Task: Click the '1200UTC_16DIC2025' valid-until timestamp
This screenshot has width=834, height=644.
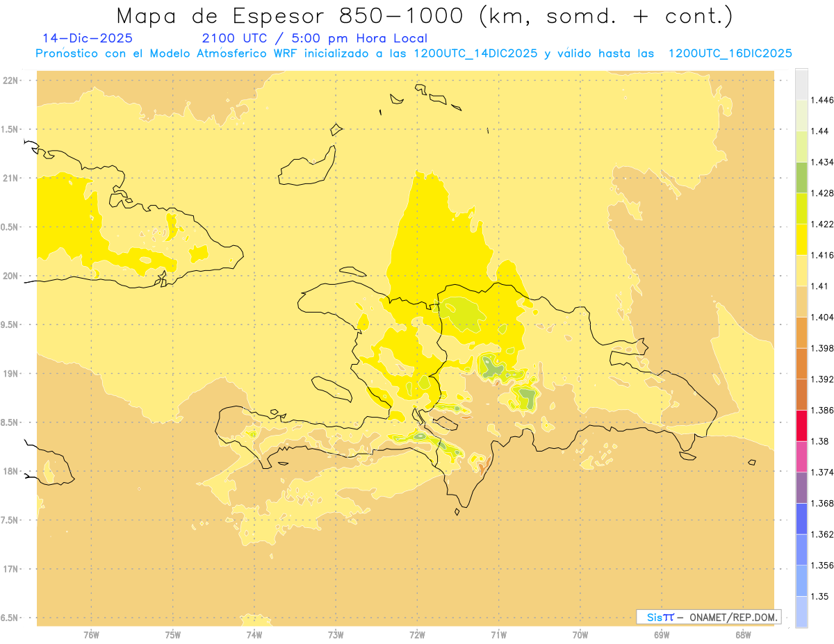Action: [730, 53]
